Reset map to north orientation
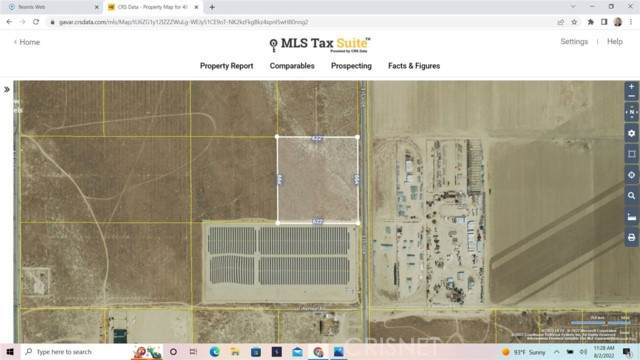The height and width of the screenshot is (360, 640). click(631, 112)
